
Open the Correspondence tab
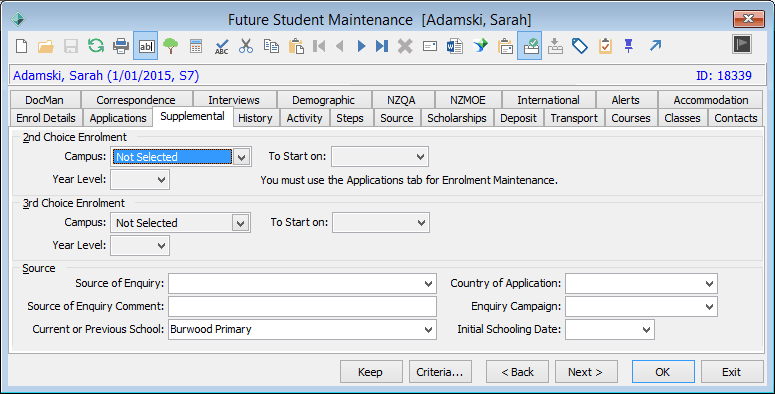click(x=136, y=100)
